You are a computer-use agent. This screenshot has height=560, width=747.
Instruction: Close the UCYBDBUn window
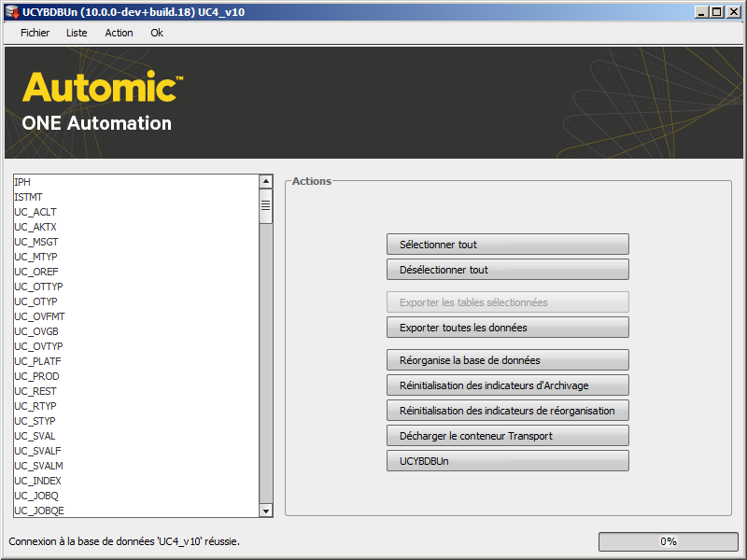(734, 12)
